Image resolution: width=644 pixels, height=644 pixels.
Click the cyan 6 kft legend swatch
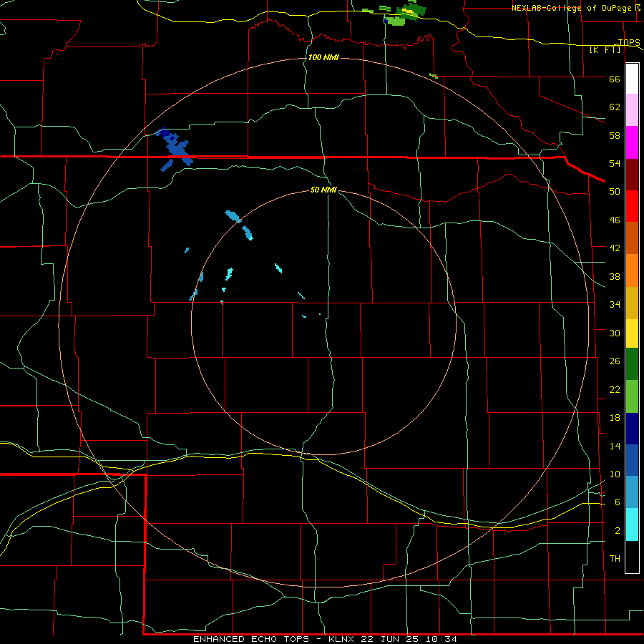tap(632, 525)
